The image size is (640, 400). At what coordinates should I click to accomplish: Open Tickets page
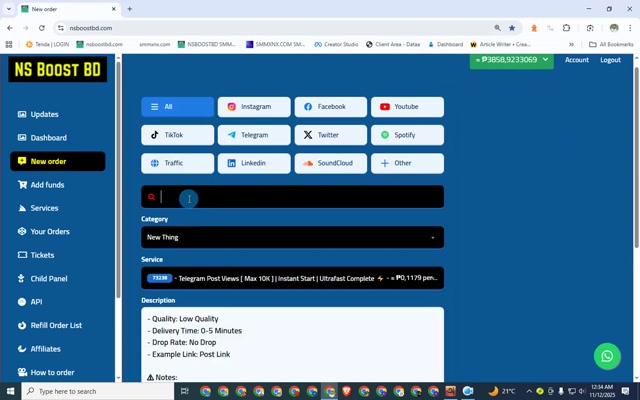point(36,255)
